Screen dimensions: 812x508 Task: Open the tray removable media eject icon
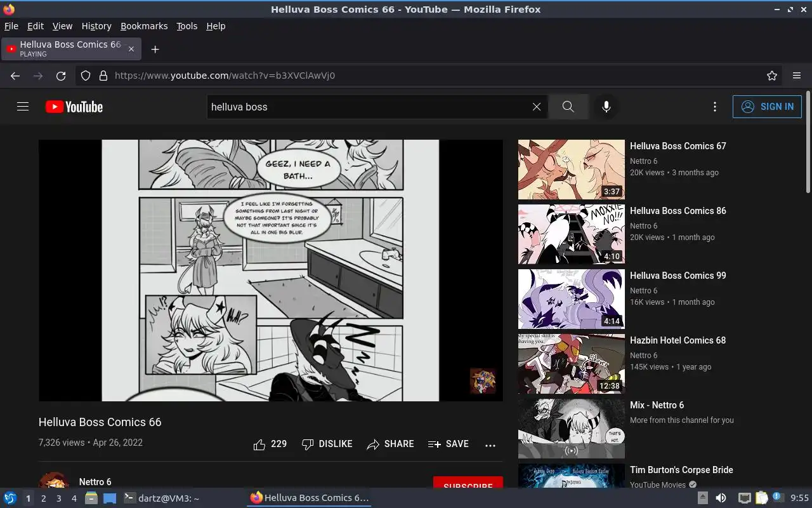pyautogui.click(x=703, y=498)
